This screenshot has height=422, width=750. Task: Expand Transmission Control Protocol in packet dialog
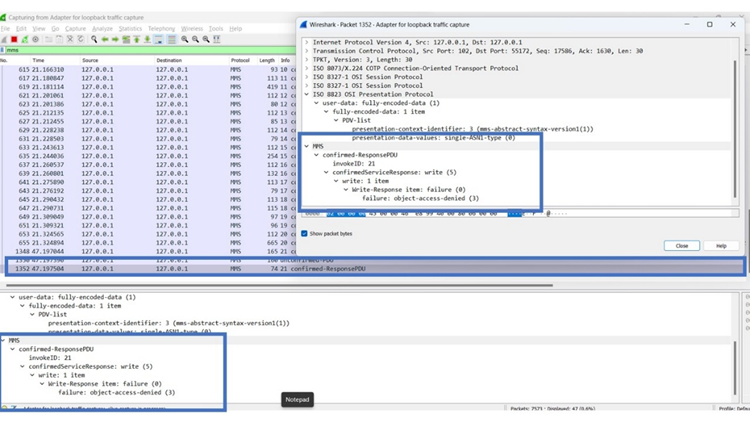[x=307, y=51]
